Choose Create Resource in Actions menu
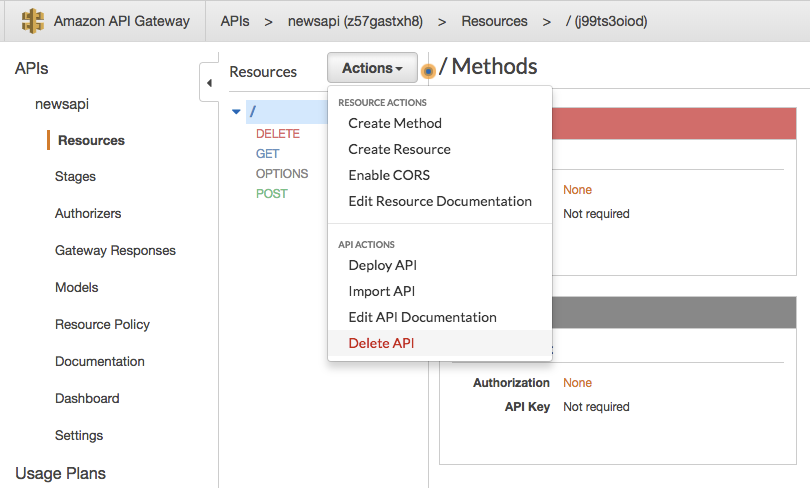Image resolution: width=810 pixels, height=488 pixels. (x=399, y=149)
